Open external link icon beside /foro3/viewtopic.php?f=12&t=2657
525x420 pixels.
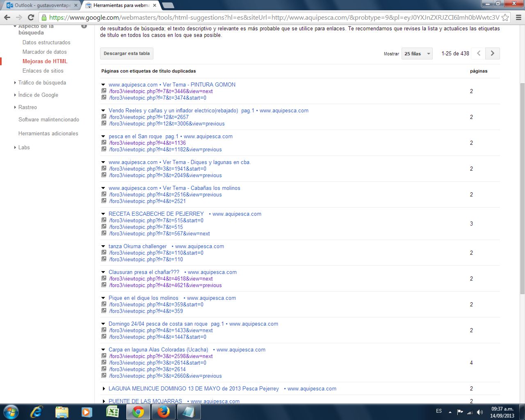tap(104, 117)
